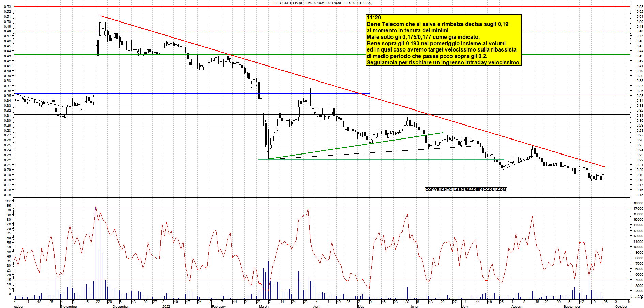Screen dimensions: 644x308
Task: Click the COPYRIGHT@LABORSADEIPICCOLI.COM label
Action: pyautogui.click(x=466, y=190)
